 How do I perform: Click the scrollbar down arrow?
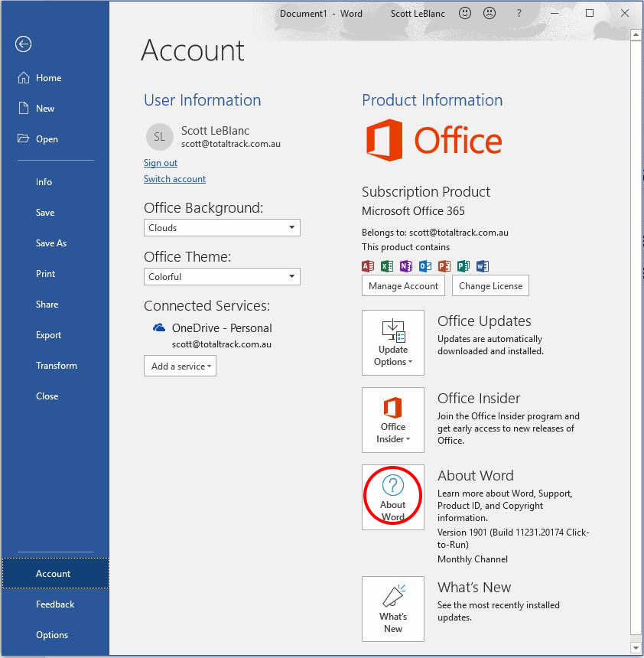(x=635, y=647)
